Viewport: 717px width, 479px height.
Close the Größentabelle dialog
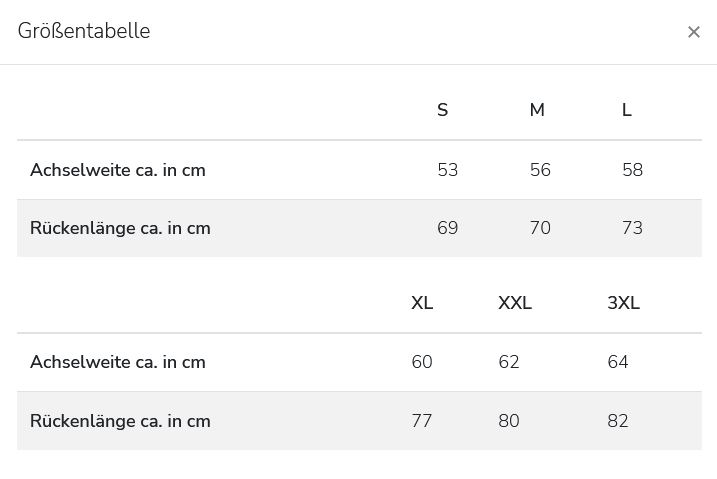click(x=693, y=32)
